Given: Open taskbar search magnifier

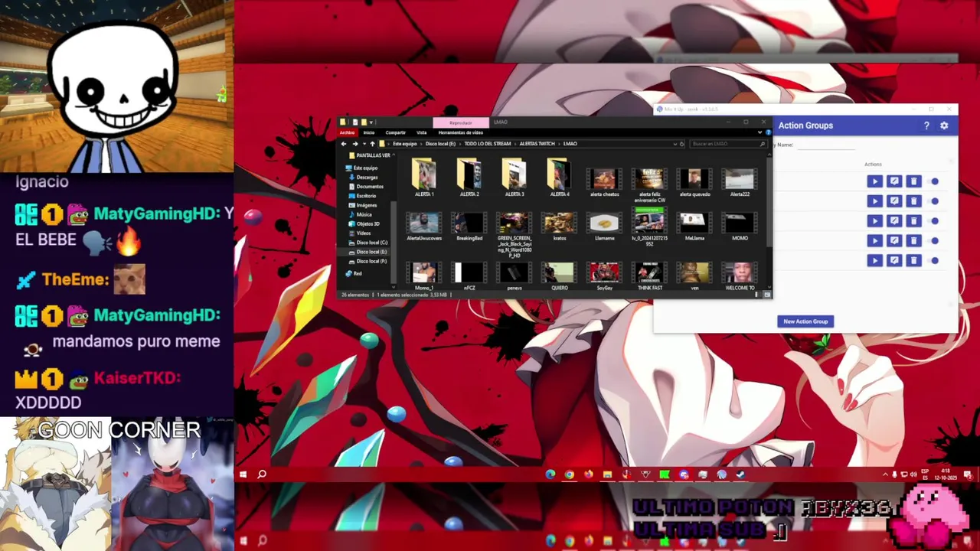Looking at the screenshot, I should (x=262, y=474).
